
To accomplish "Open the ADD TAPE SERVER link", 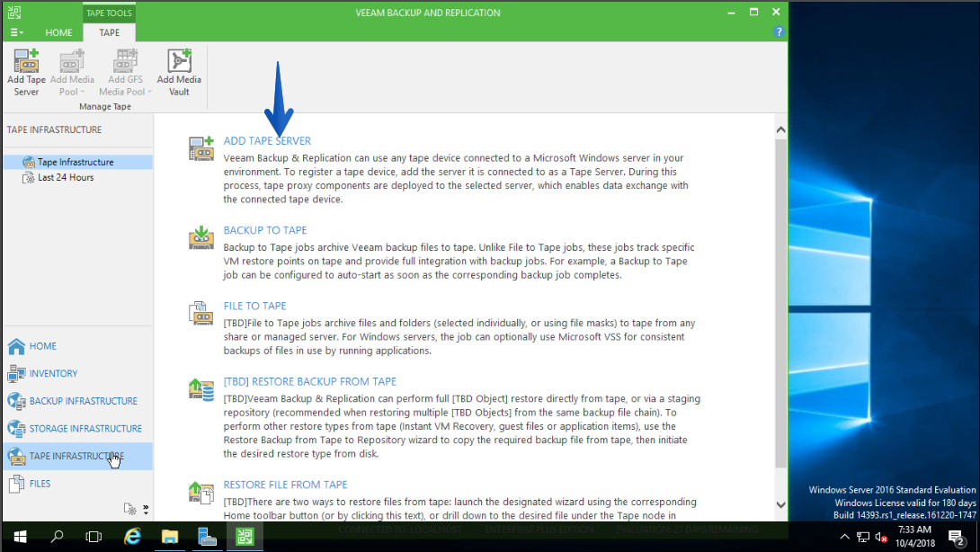I will point(267,140).
